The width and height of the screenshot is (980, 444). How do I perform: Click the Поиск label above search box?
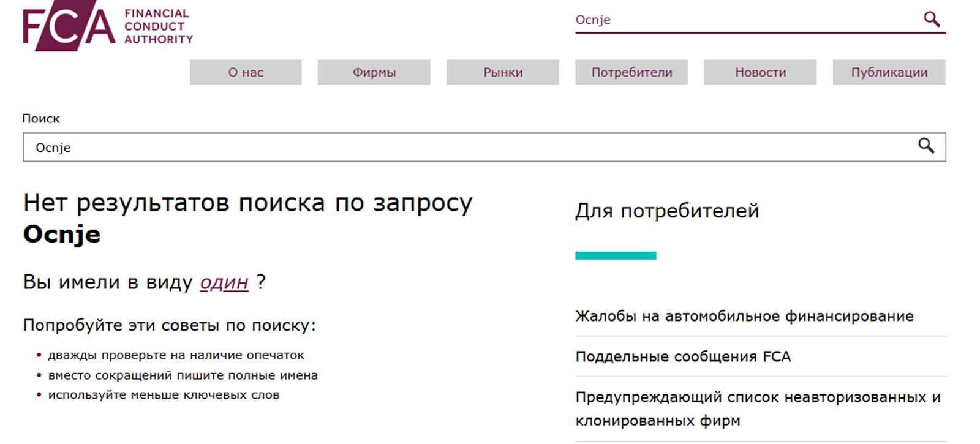pyautogui.click(x=41, y=118)
